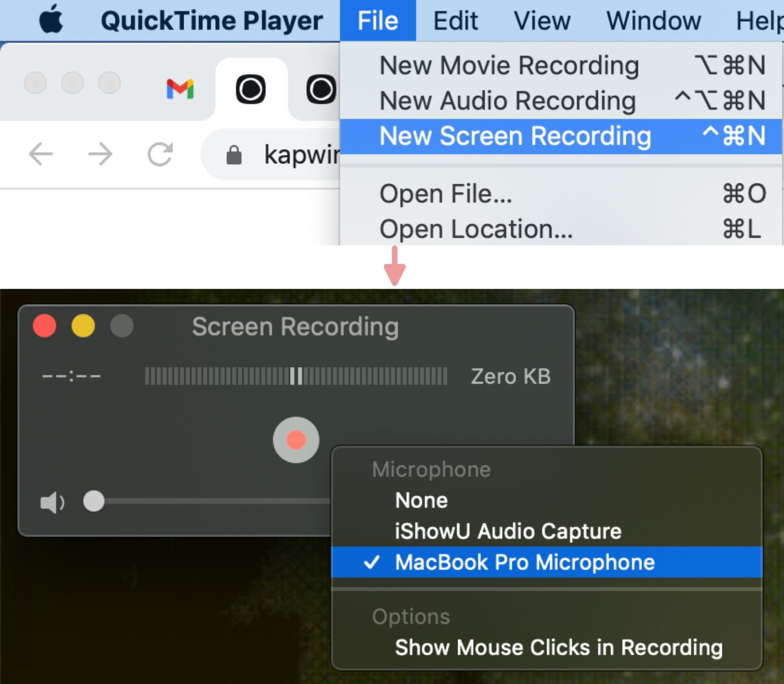Viewport: 784px width, 684px height.
Task: Select the checked MacBook Pro Microphone option
Action: [x=524, y=562]
